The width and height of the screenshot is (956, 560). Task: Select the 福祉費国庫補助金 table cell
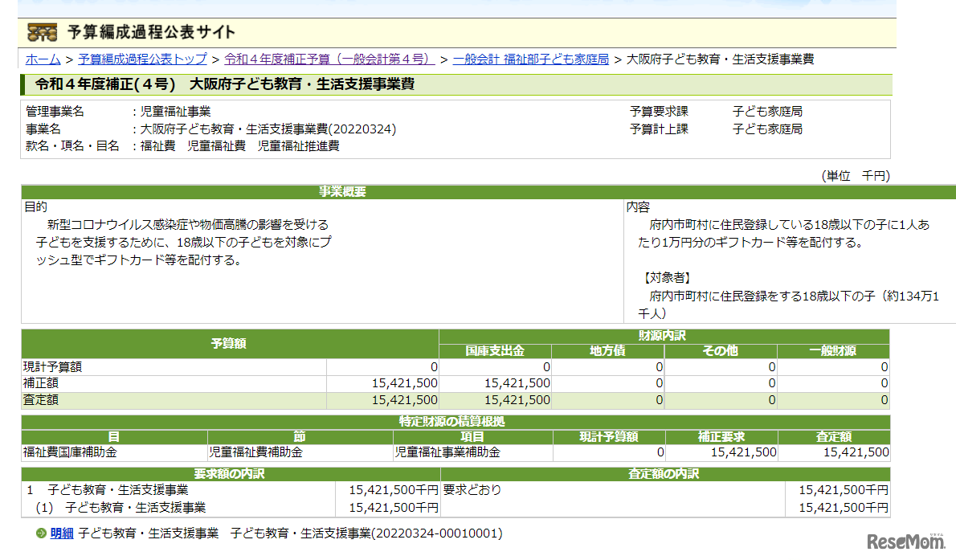click(71, 452)
